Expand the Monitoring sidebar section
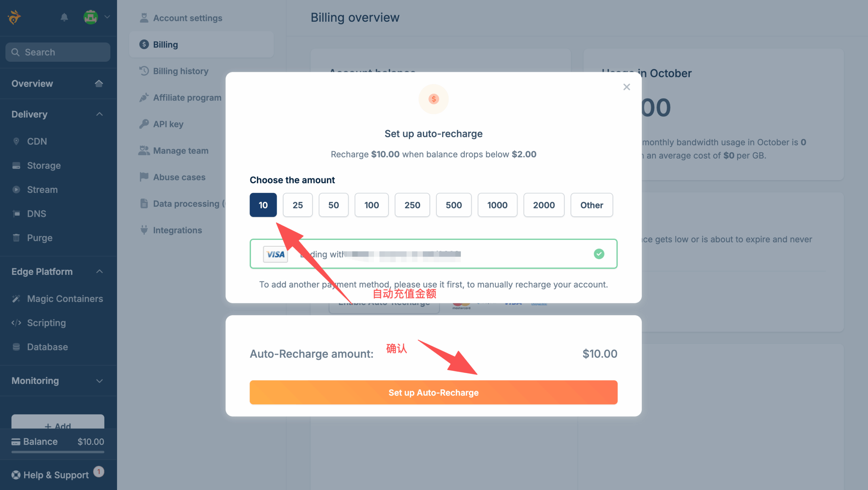Viewport: 868px width, 490px height. [99, 381]
